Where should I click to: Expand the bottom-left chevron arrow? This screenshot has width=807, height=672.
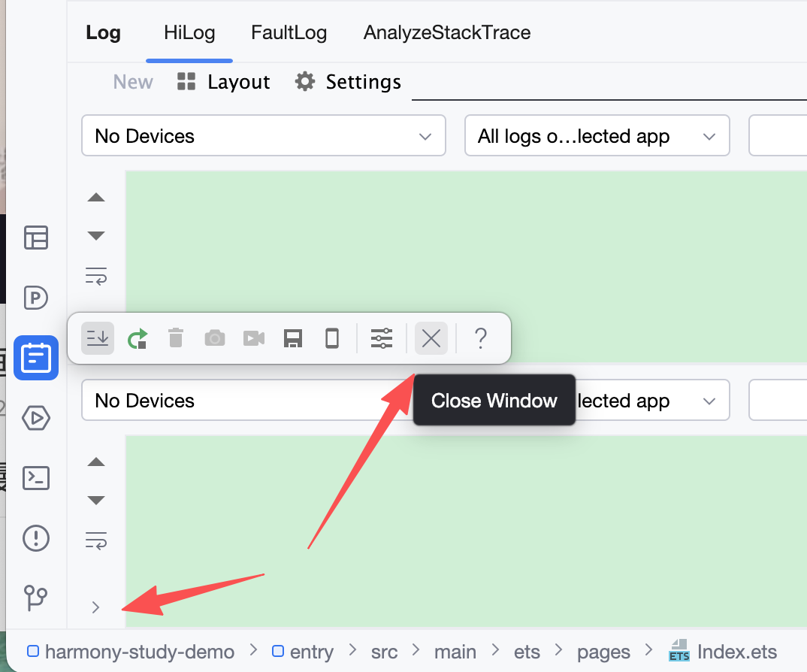point(95,607)
